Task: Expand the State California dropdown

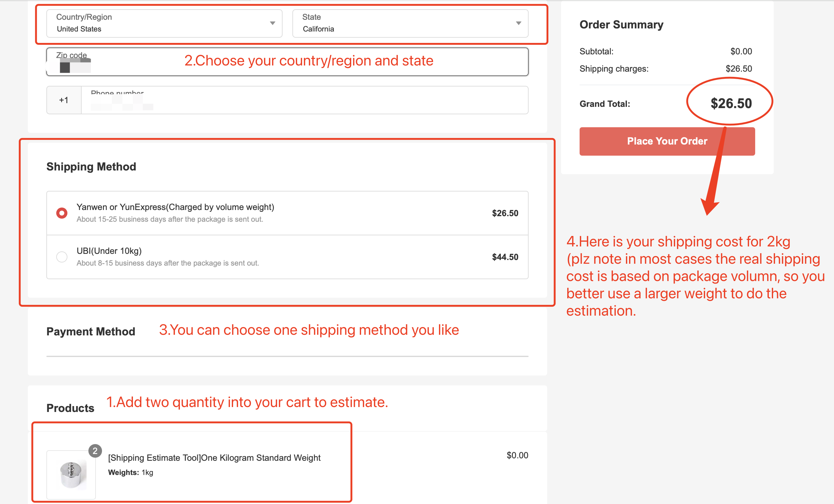Action: [x=410, y=23]
